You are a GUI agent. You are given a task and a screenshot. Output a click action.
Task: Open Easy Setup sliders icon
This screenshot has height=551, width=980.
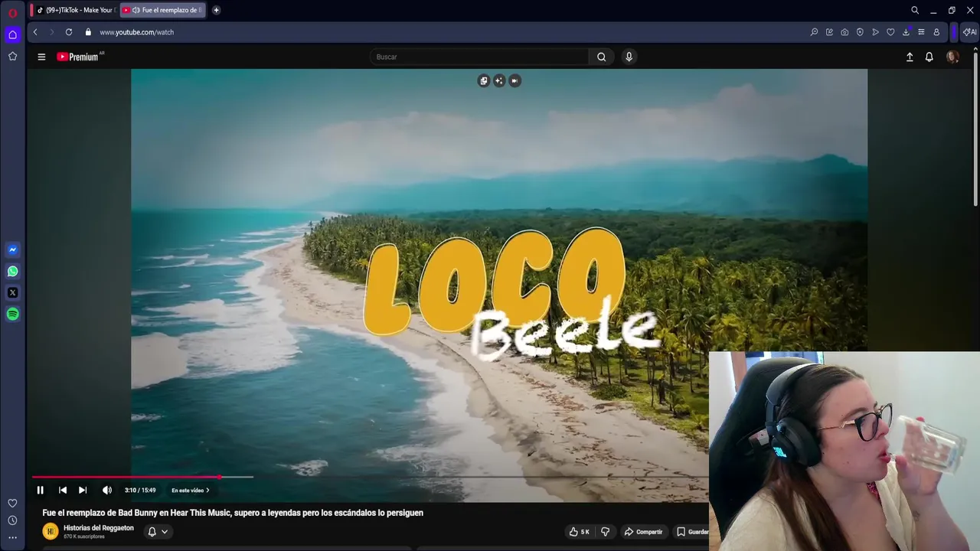pyautogui.click(x=921, y=32)
